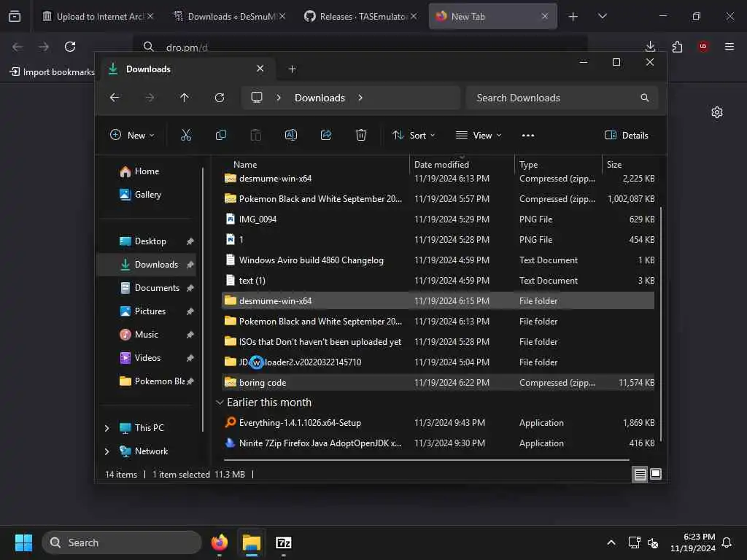Viewport: 747px width, 560px height.
Task: Close the Downloads Explorer tab
Action: (260, 69)
